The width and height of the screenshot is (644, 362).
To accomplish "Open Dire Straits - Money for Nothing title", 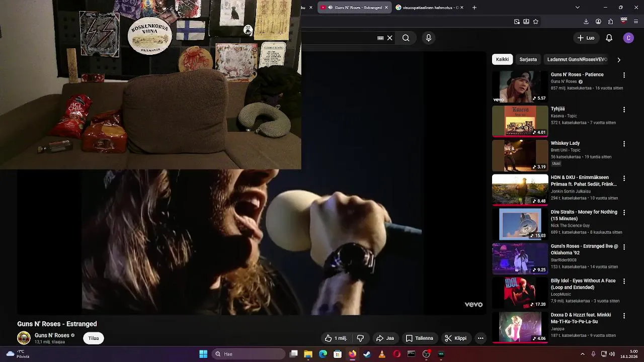I will coord(584,215).
